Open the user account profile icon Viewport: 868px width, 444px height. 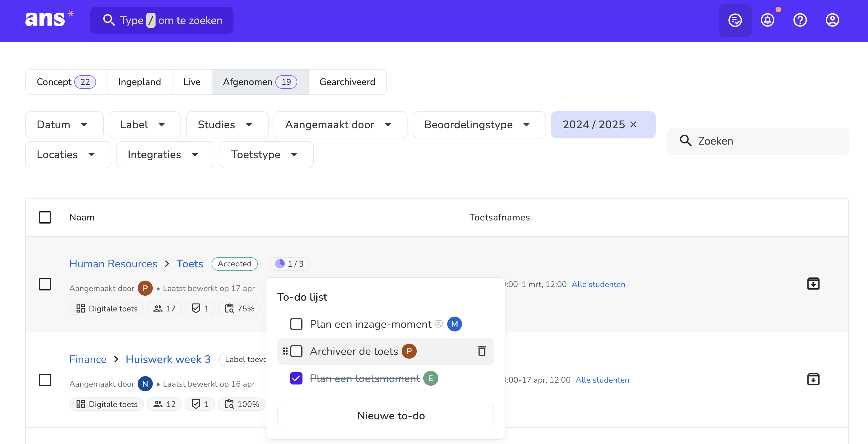[832, 20]
